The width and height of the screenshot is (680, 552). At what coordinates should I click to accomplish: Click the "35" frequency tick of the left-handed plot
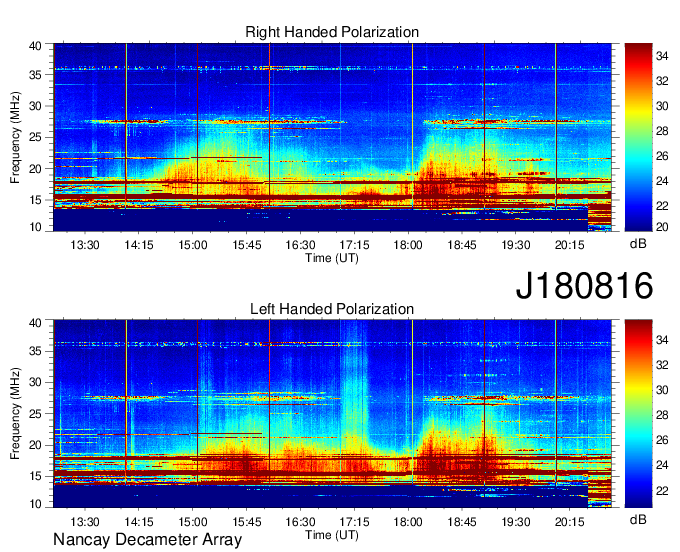[x=35, y=351]
